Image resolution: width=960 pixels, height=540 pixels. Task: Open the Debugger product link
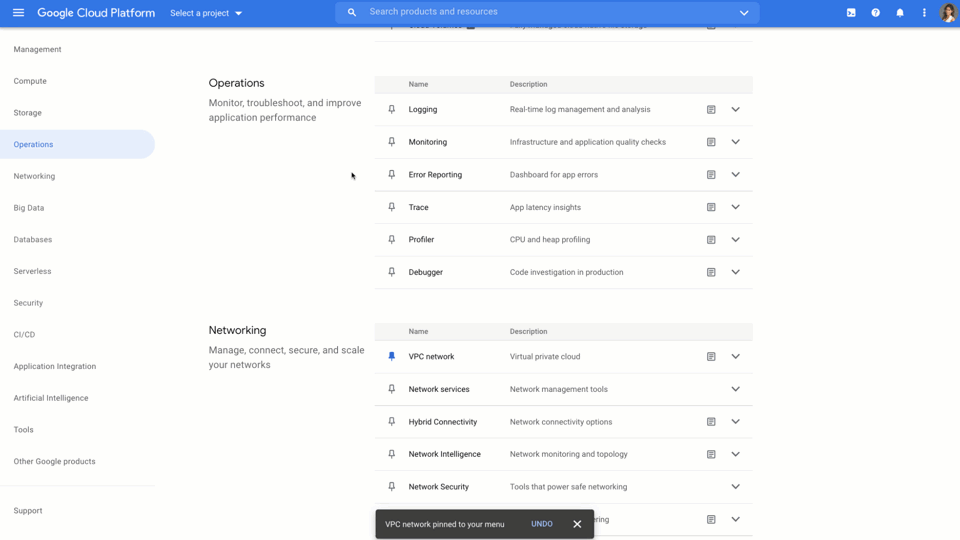click(426, 272)
